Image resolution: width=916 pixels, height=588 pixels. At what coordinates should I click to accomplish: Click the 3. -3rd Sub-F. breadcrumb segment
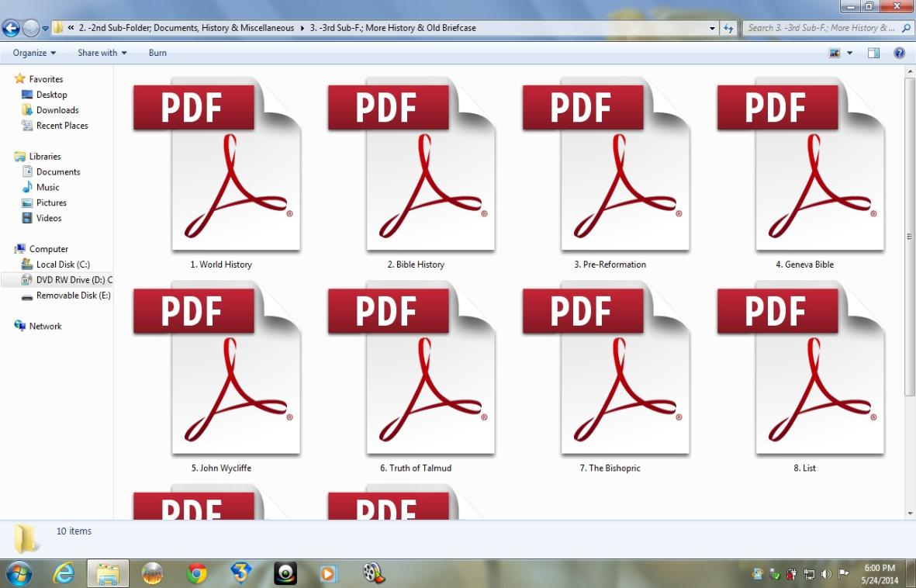[x=392, y=27]
